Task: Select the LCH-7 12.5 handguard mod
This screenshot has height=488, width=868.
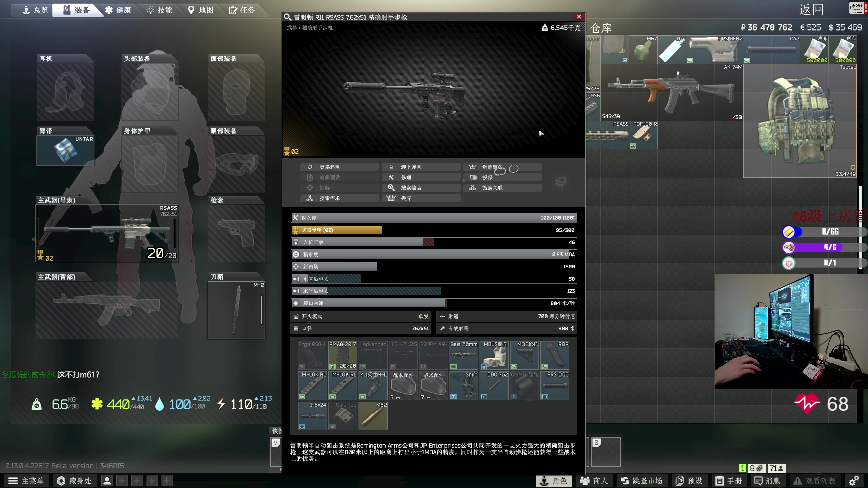Action: [403, 355]
